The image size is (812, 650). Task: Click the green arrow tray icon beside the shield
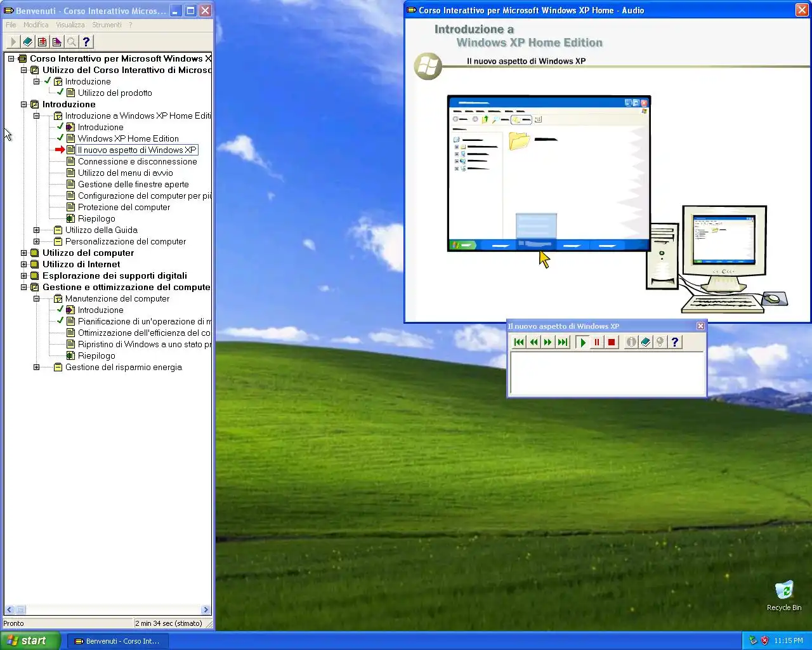pos(753,640)
